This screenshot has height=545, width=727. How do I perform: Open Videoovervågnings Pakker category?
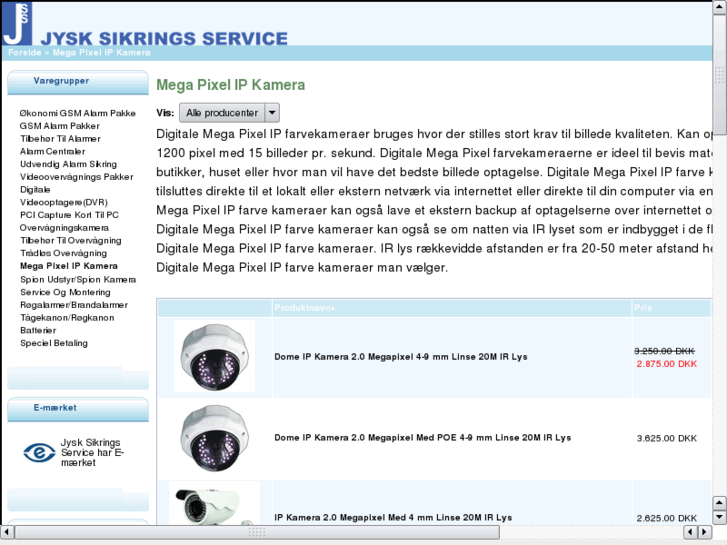(x=77, y=177)
